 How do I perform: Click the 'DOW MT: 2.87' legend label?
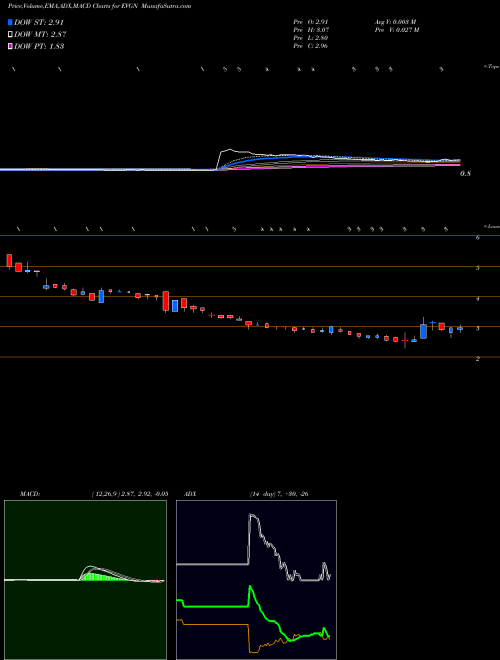pyautogui.click(x=40, y=34)
